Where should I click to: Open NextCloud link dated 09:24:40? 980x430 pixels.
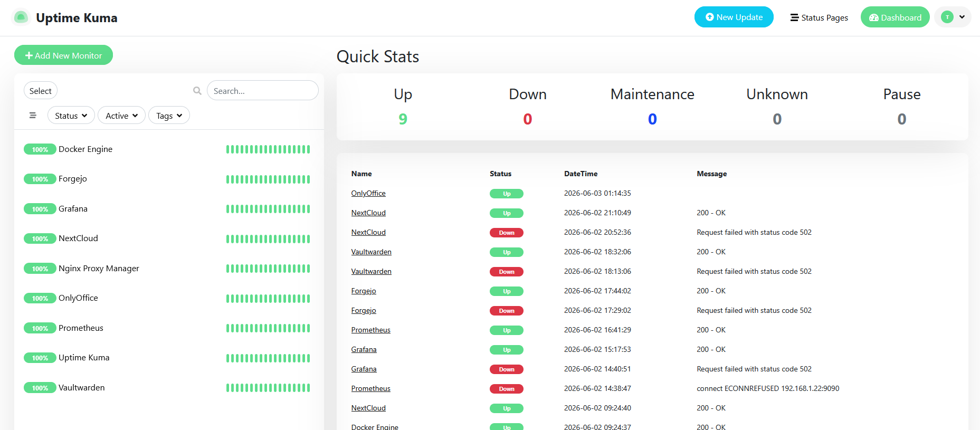368,408
